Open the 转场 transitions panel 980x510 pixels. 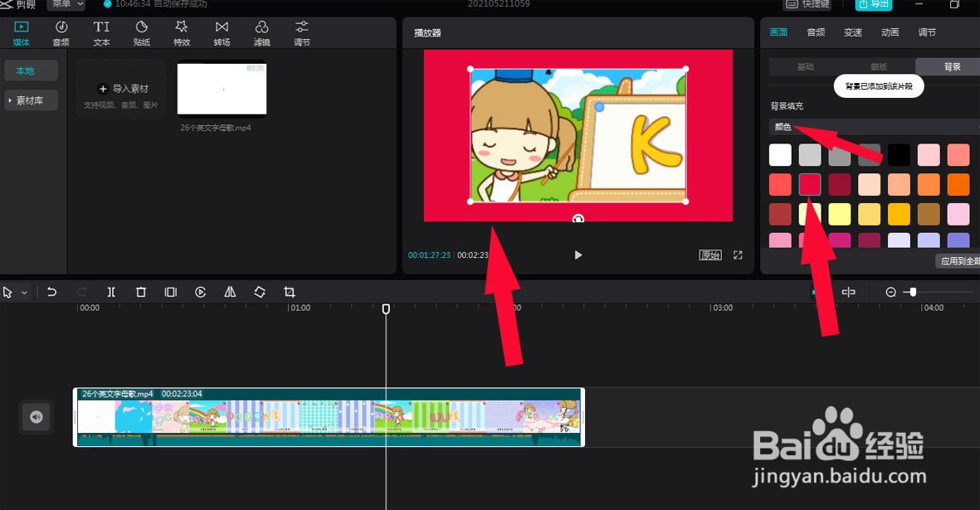pyautogui.click(x=222, y=34)
